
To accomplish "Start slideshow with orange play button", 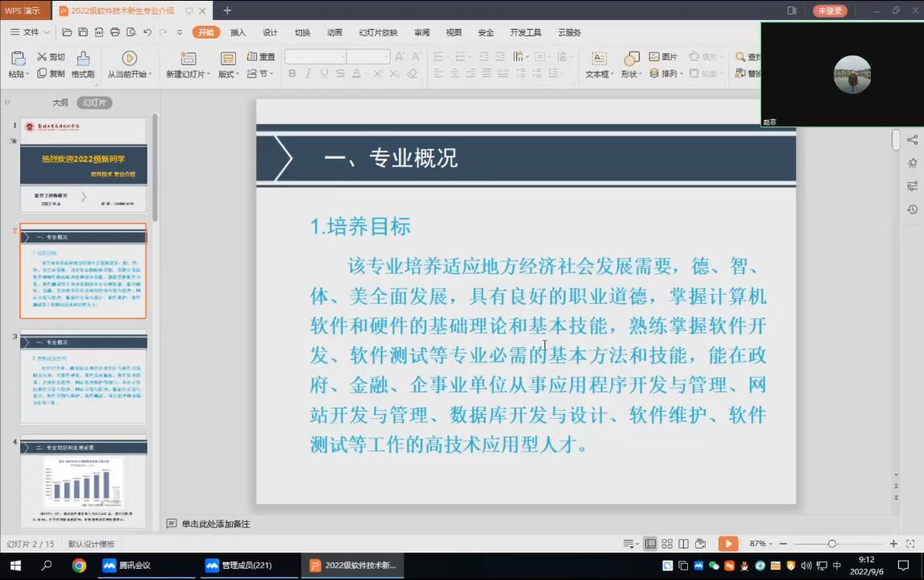I will [x=727, y=544].
